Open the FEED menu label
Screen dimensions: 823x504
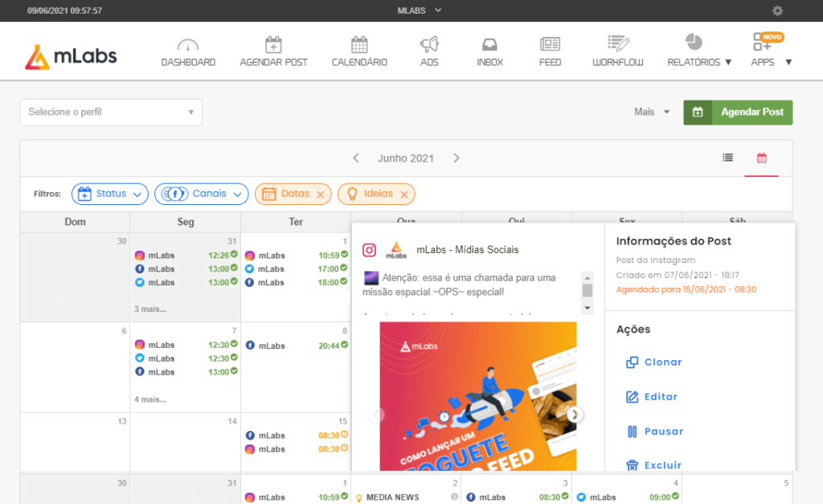(x=550, y=63)
